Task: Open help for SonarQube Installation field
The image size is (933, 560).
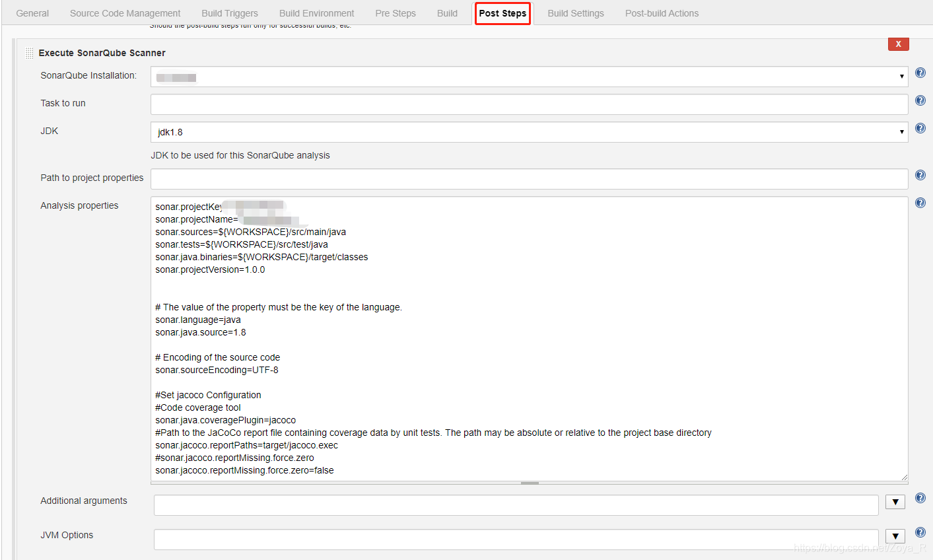Action: point(920,73)
